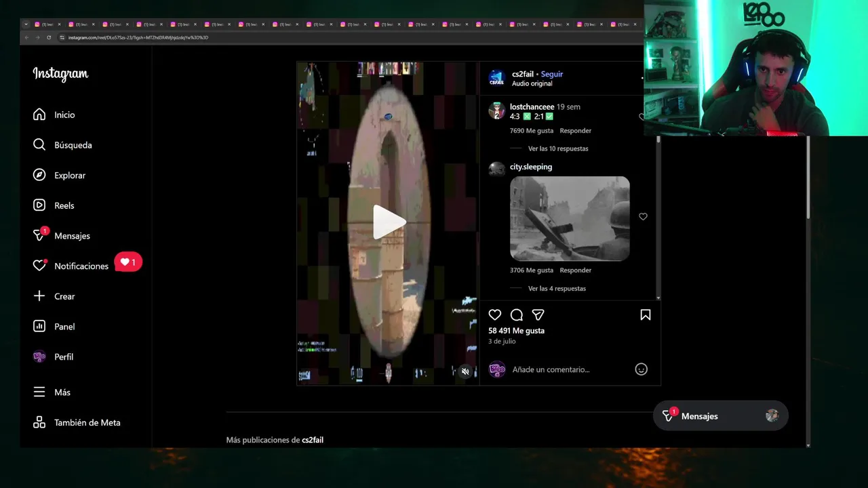Viewport: 868px width, 488px height.
Task: Follow cs2fail with Seguir
Action: 552,74
